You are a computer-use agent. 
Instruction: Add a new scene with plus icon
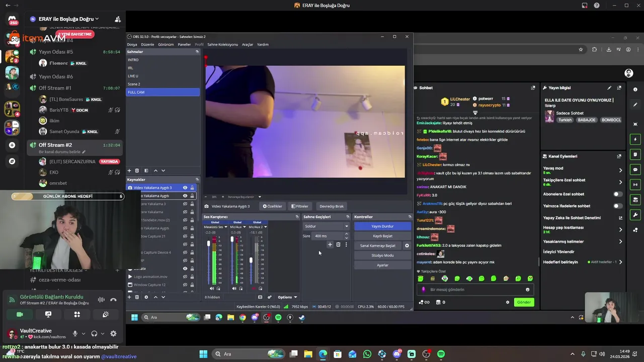[129, 170]
